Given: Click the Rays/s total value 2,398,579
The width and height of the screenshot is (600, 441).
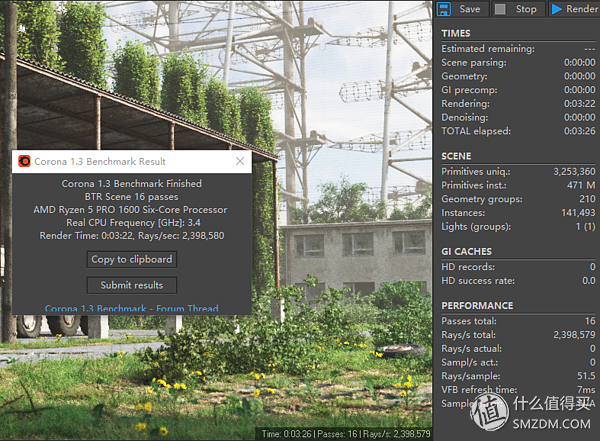Looking at the screenshot, I should pos(574,335).
